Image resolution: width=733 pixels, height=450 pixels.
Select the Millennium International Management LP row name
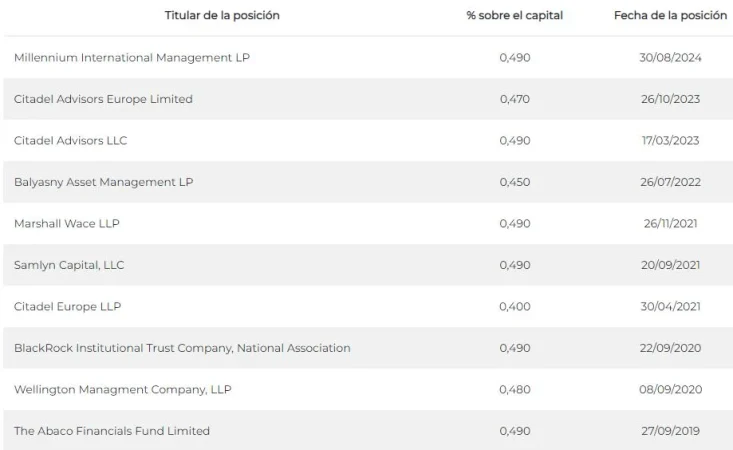(x=132, y=58)
